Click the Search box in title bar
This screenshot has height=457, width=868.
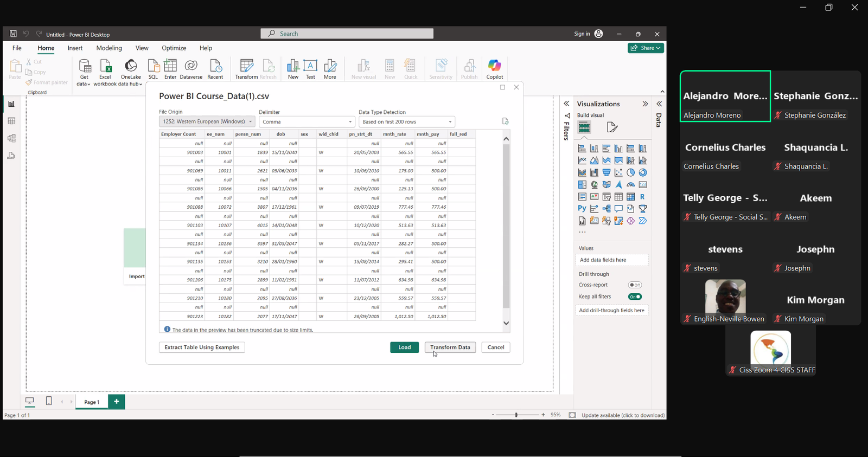click(x=347, y=34)
